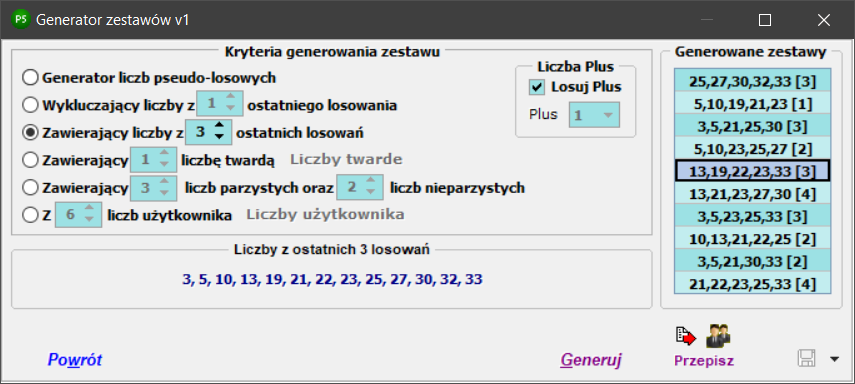Click the liczbę twardą spinner showing 1
Screen dimensions: 855x384
[x=153, y=160]
